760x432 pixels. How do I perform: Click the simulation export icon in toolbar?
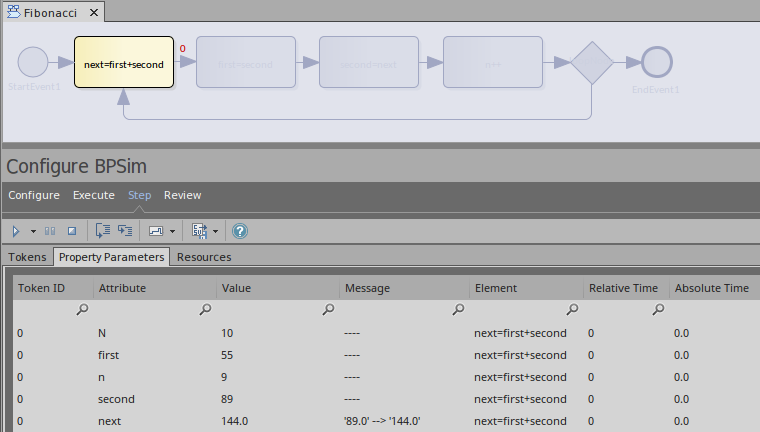199,231
